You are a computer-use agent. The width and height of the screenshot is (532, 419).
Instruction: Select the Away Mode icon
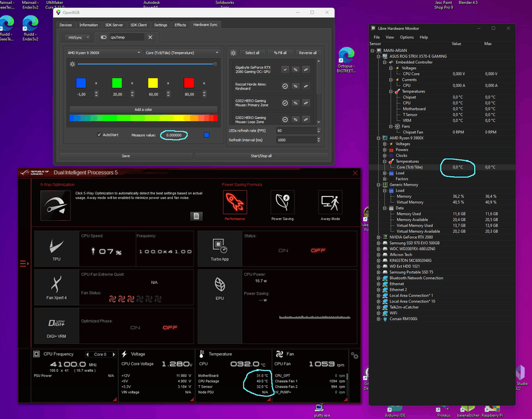[x=330, y=202]
